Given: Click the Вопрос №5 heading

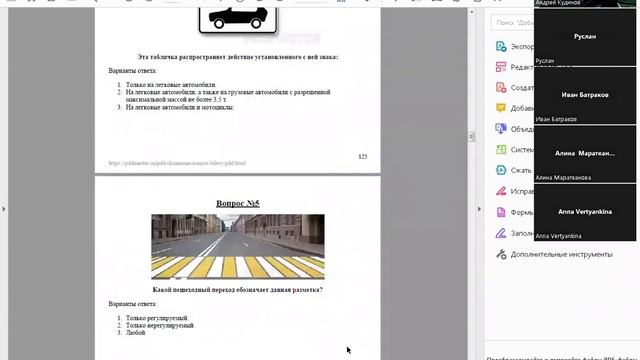Looking at the screenshot, I should point(238,203).
